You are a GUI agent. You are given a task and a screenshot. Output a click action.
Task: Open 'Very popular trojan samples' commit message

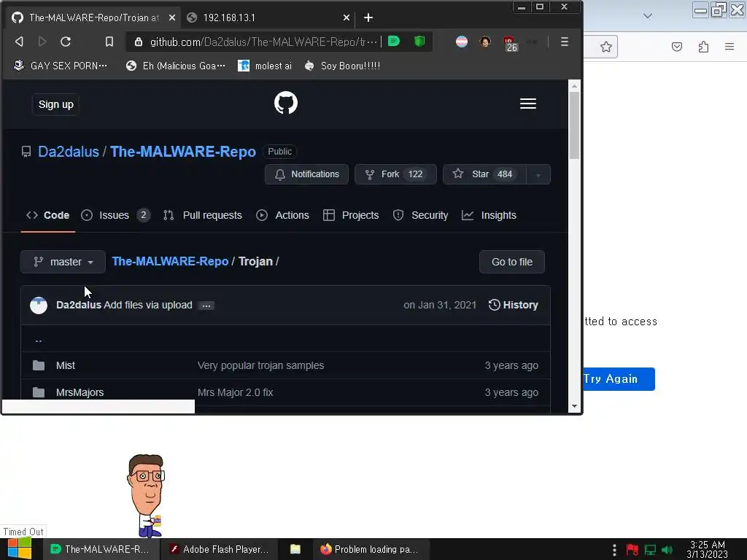click(260, 365)
